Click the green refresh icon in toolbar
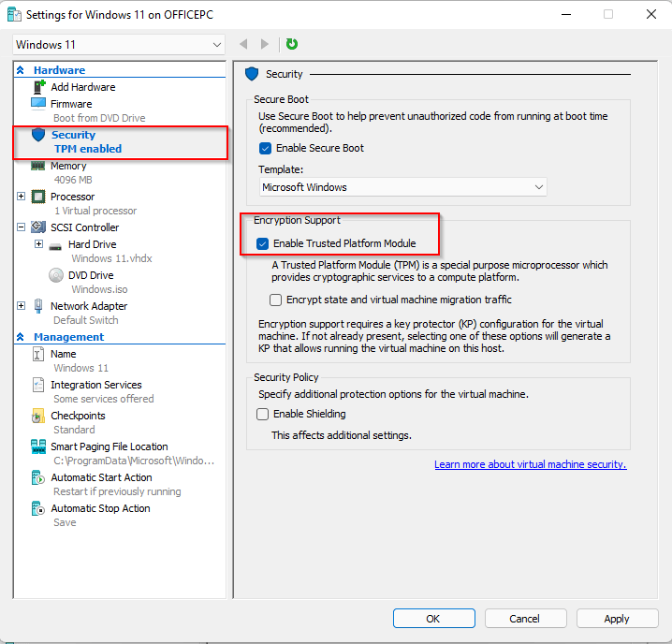672x644 pixels. point(292,44)
